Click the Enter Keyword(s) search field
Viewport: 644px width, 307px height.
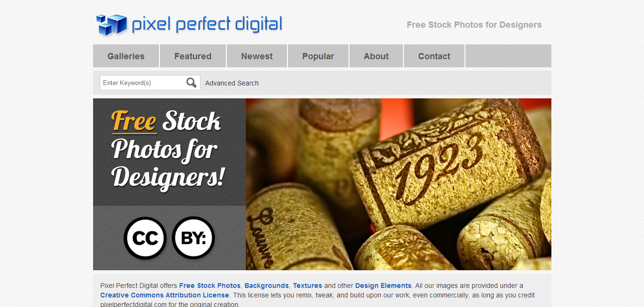tap(142, 83)
